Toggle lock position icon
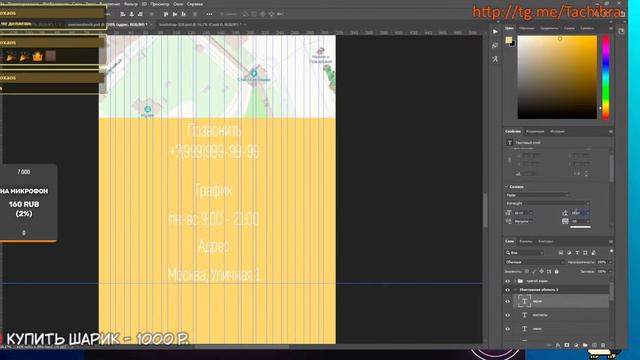Image resolution: width=640 pixels, height=360 pixels. (542, 271)
